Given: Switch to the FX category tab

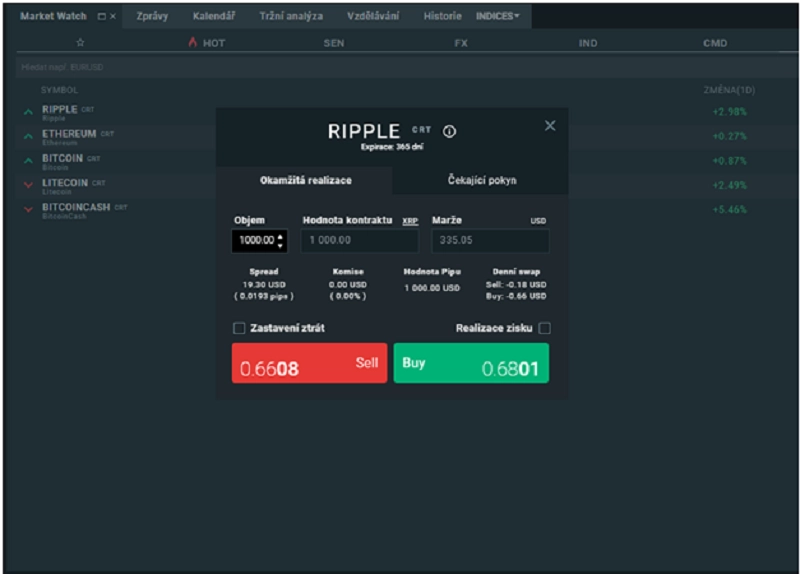Looking at the screenshot, I should coord(461,43).
